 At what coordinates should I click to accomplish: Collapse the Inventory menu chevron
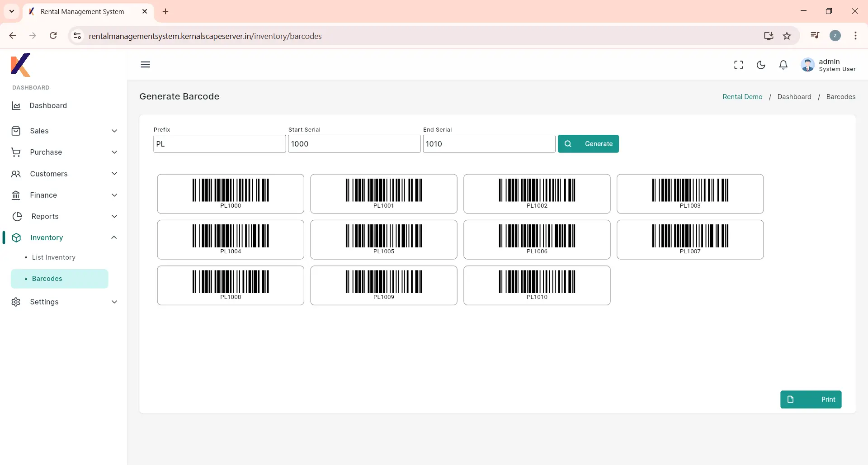[114, 237]
